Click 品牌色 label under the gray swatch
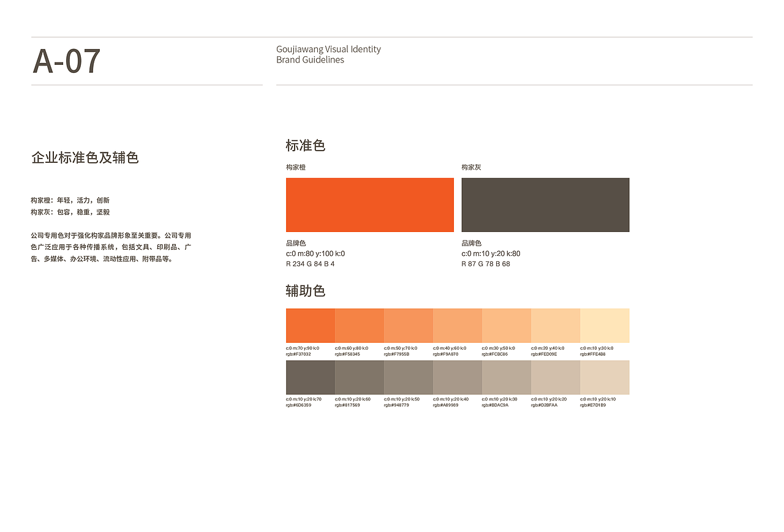The width and height of the screenshot is (784, 532). coord(472,243)
